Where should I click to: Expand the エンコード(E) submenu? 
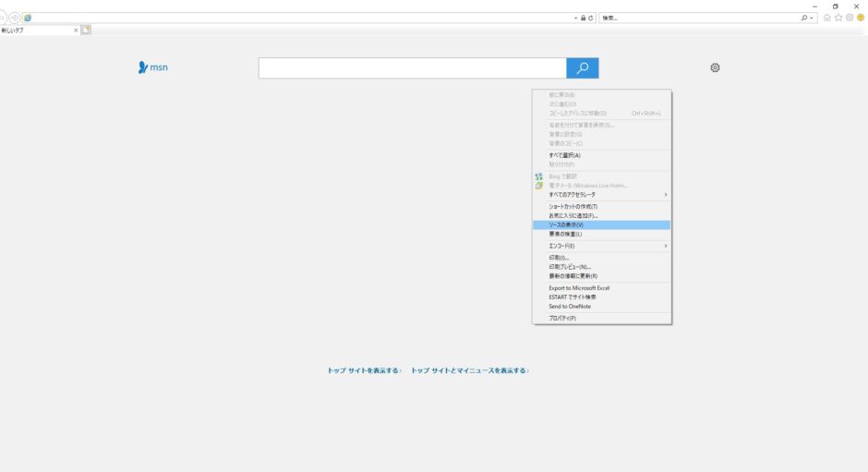601,247
